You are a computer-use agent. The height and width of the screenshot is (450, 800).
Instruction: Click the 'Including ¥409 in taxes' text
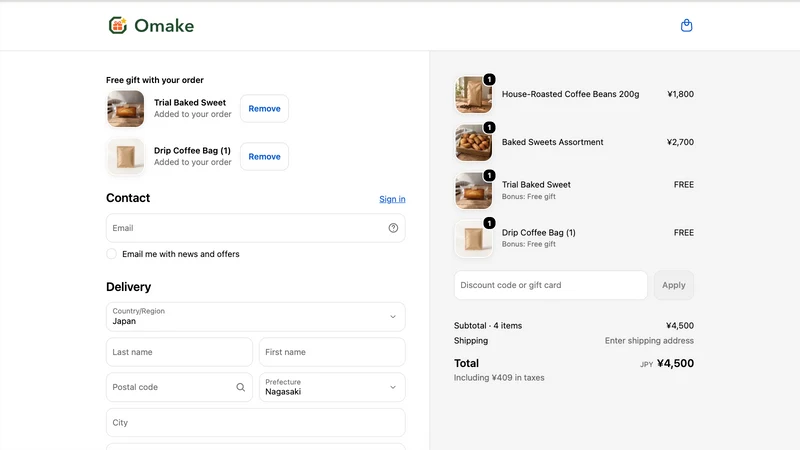(x=499, y=378)
